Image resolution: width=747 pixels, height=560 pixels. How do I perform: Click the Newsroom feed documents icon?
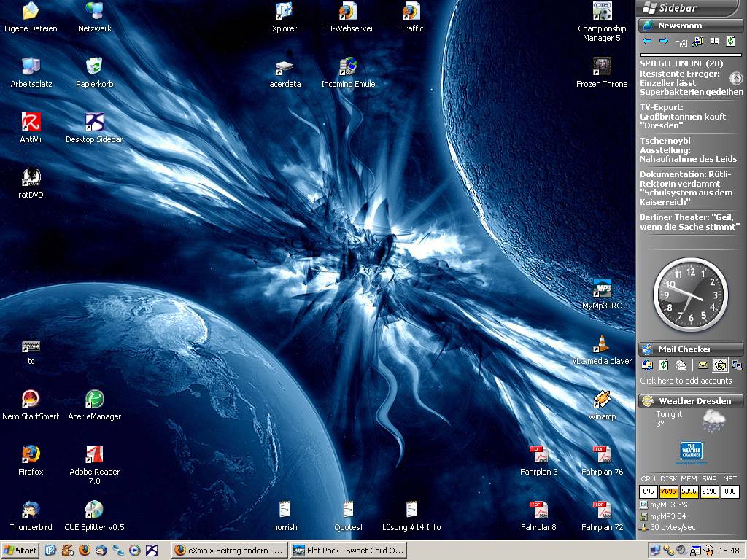coord(697,42)
